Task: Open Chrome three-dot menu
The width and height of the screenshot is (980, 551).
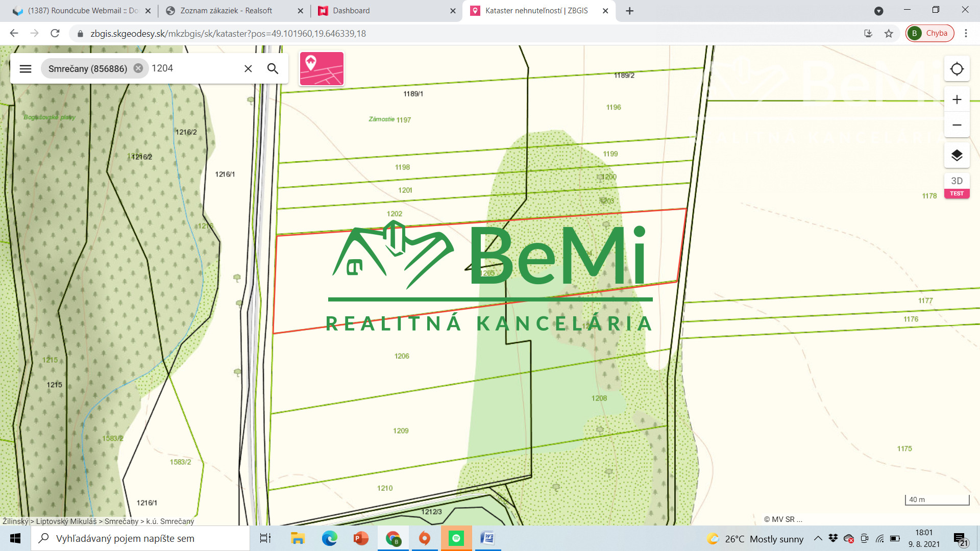Action: 966,33
